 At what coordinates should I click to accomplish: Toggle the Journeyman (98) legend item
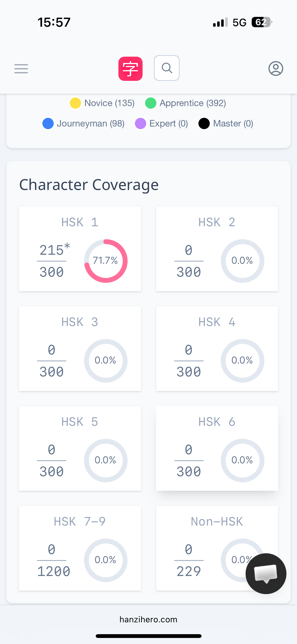(x=84, y=123)
